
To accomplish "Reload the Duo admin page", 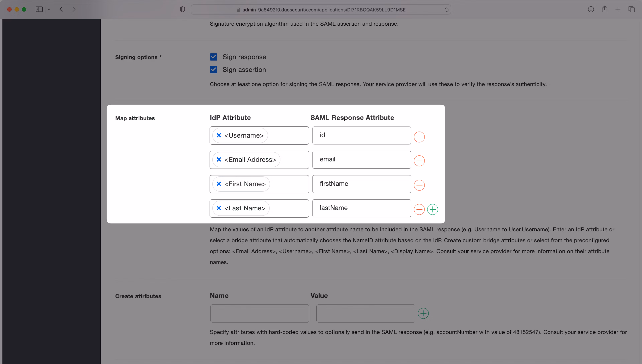I will coord(446,10).
